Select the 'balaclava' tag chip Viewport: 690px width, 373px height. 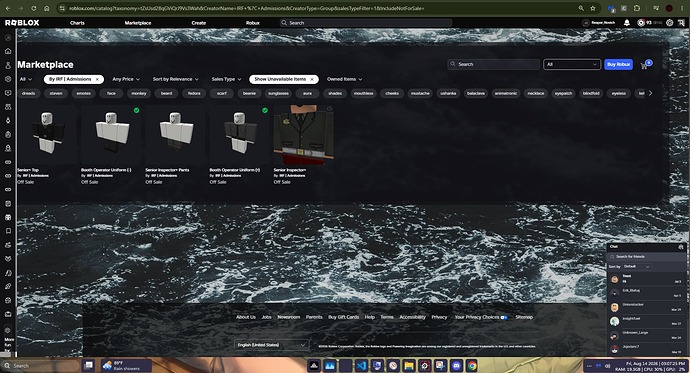[476, 93]
